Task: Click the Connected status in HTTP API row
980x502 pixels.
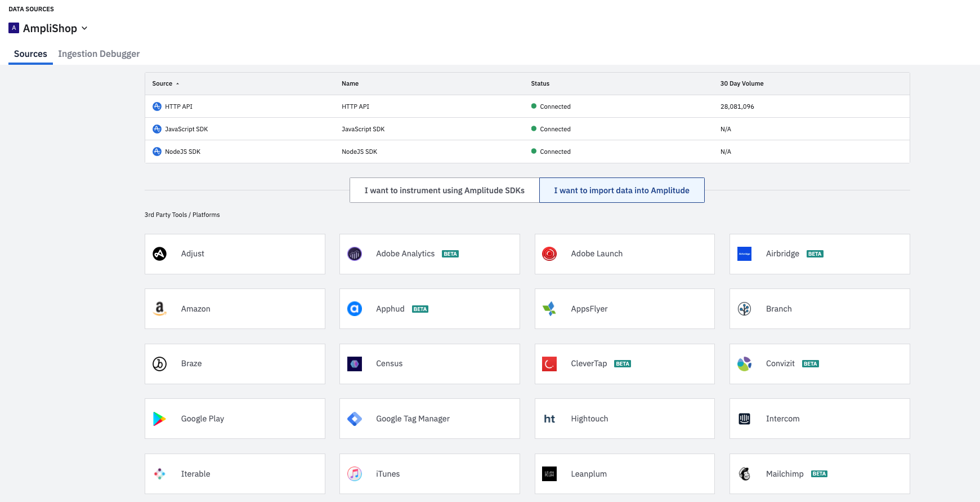Action: pyautogui.click(x=551, y=106)
